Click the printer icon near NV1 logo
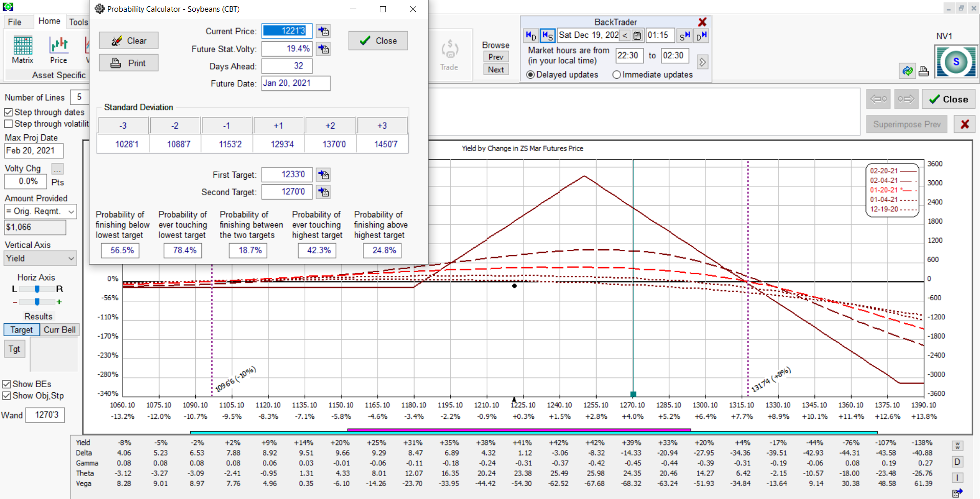Image resolution: width=980 pixels, height=499 pixels. [x=923, y=71]
